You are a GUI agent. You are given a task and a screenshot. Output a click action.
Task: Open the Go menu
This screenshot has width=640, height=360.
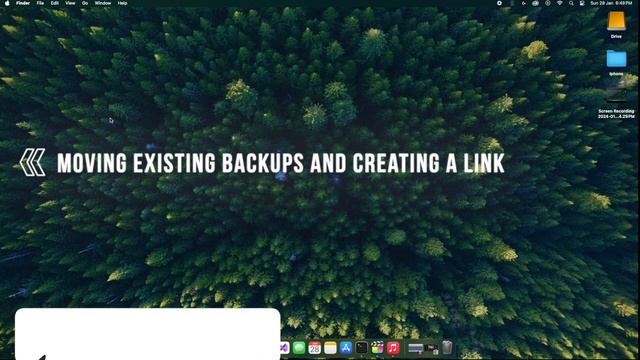85,3
